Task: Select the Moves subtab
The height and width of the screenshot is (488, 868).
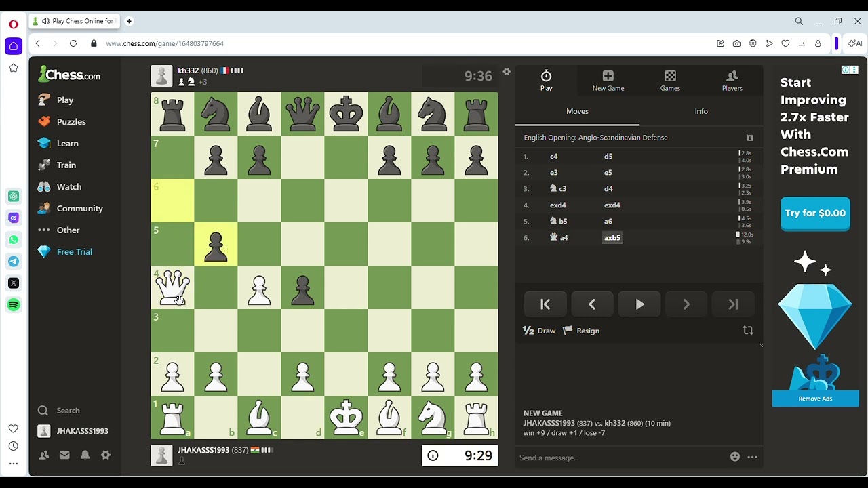Action: click(x=577, y=111)
